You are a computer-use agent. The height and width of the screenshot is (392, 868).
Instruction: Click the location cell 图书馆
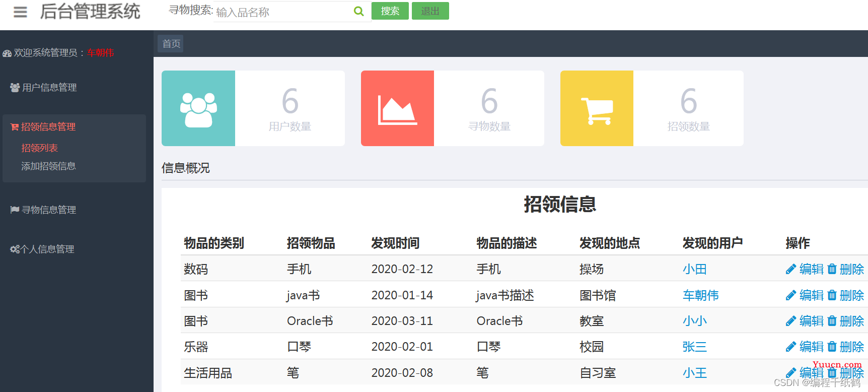(598, 295)
